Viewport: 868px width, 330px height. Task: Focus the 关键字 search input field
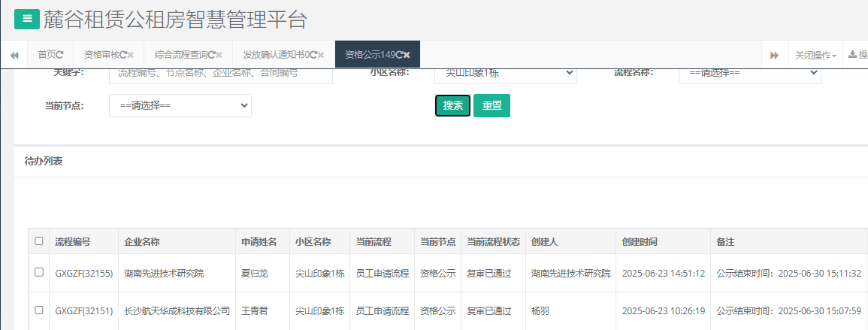pyautogui.click(x=220, y=74)
